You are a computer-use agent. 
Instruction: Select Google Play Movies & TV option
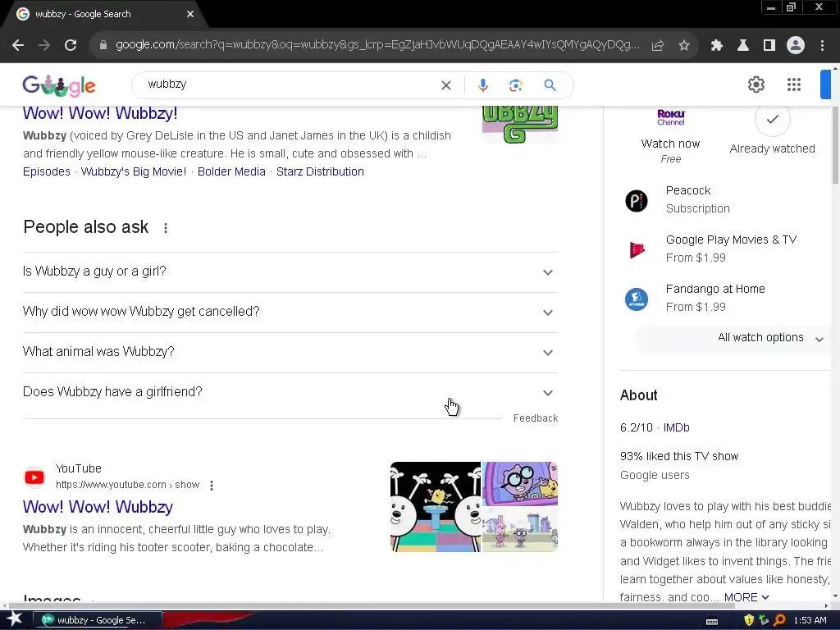click(x=727, y=249)
